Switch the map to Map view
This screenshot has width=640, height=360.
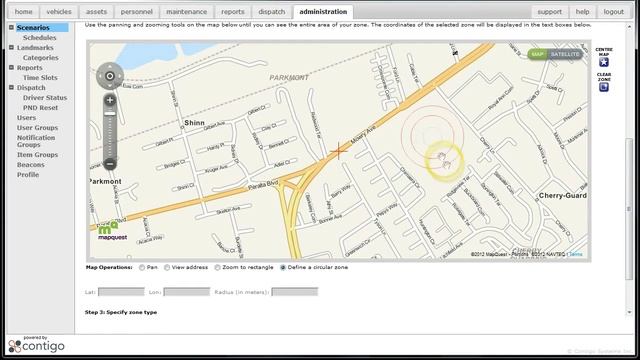pyautogui.click(x=537, y=54)
